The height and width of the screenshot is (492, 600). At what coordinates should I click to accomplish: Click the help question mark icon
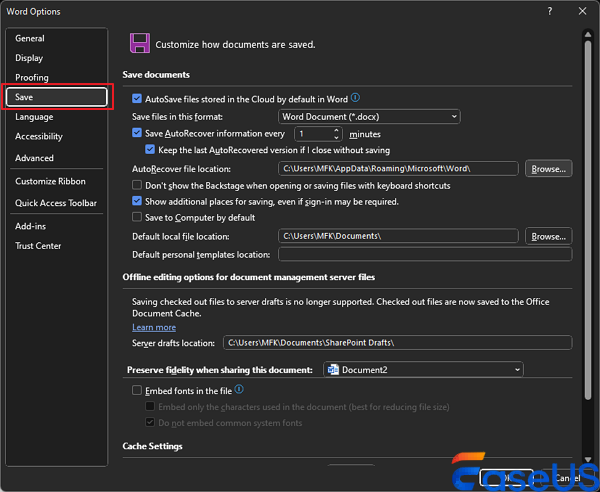(x=549, y=11)
